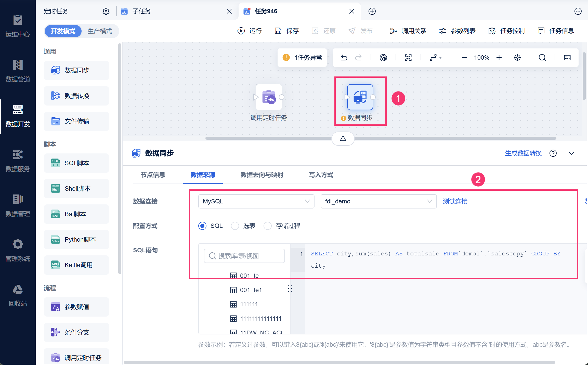Viewport: 588px width, 365px height.
Task: Select the 存储过程 radio option
Action: (267, 226)
